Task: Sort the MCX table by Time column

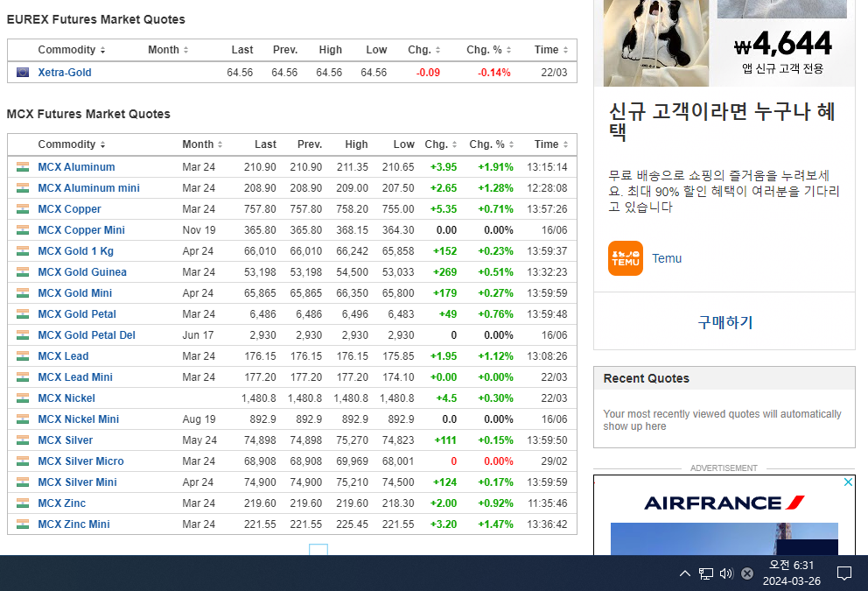Action: (x=551, y=144)
